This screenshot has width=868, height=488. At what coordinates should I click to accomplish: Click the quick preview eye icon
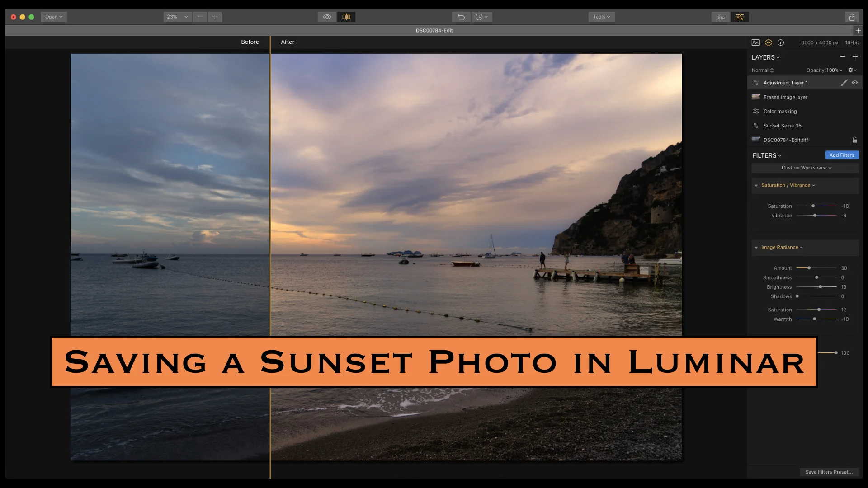(327, 17)
